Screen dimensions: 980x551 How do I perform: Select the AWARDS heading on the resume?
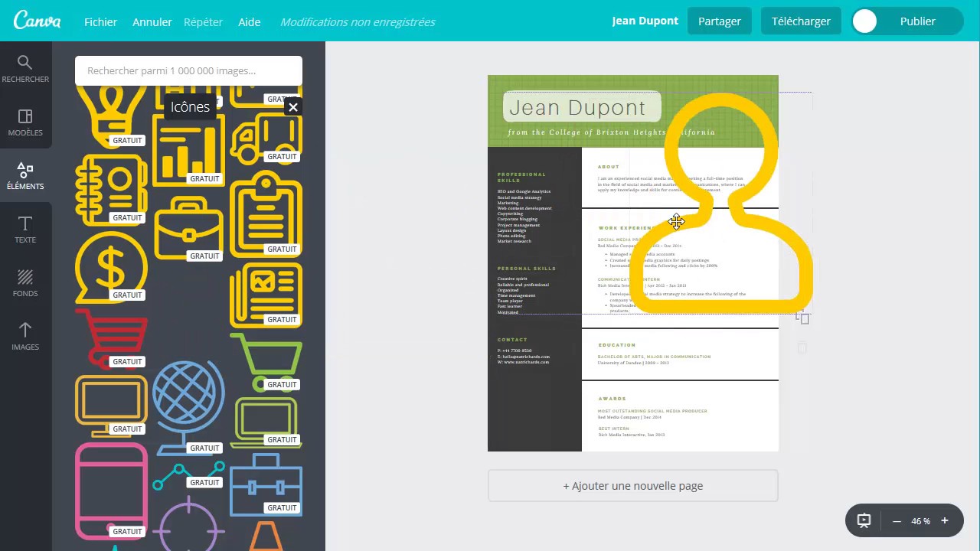[612, 399]
